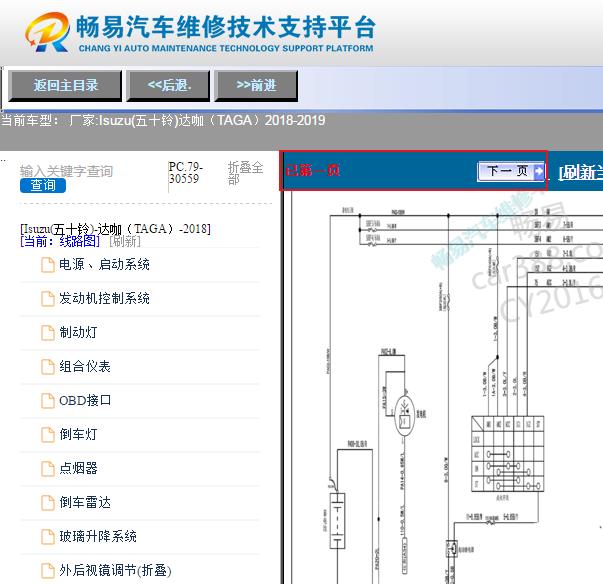Click the page icon beside OBD接口
The image size is (603, 584).
48,401
